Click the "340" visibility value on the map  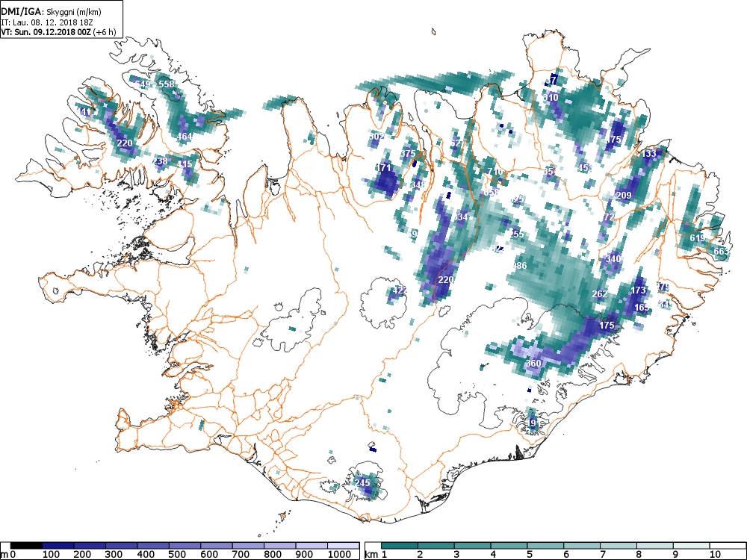coord(613,258)
